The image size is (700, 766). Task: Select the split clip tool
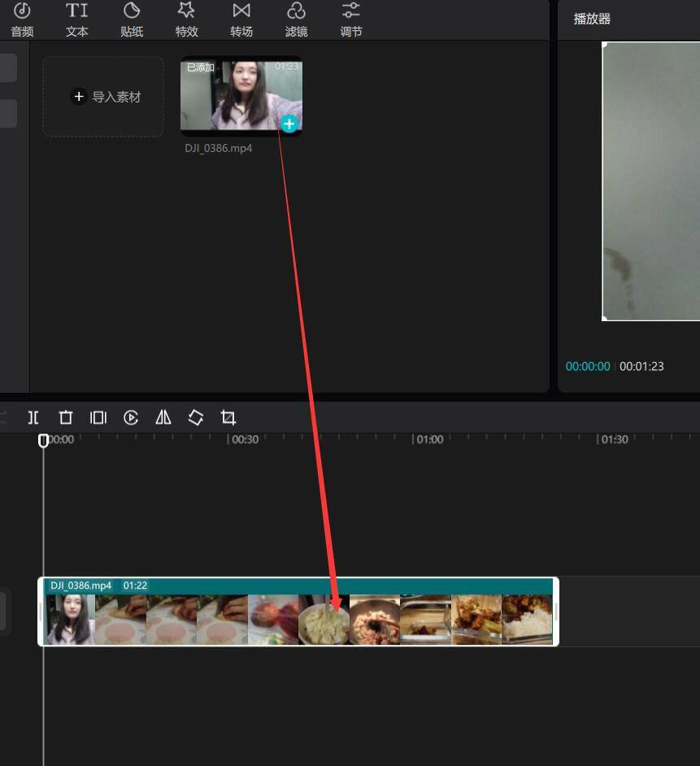[33, 417]
